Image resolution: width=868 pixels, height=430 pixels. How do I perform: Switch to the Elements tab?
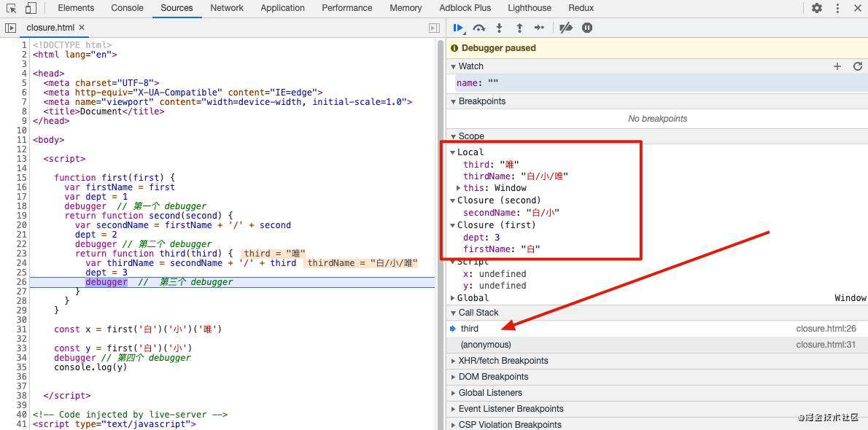coord(76,8)
